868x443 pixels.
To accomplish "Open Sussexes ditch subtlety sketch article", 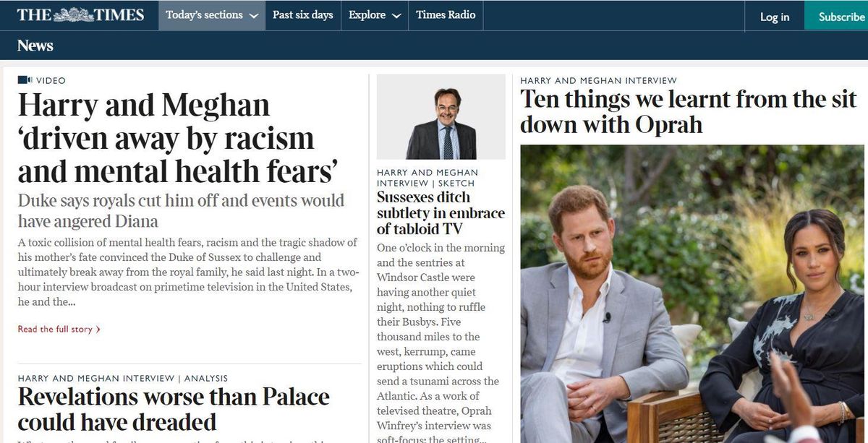I will [x=441, y=212].
